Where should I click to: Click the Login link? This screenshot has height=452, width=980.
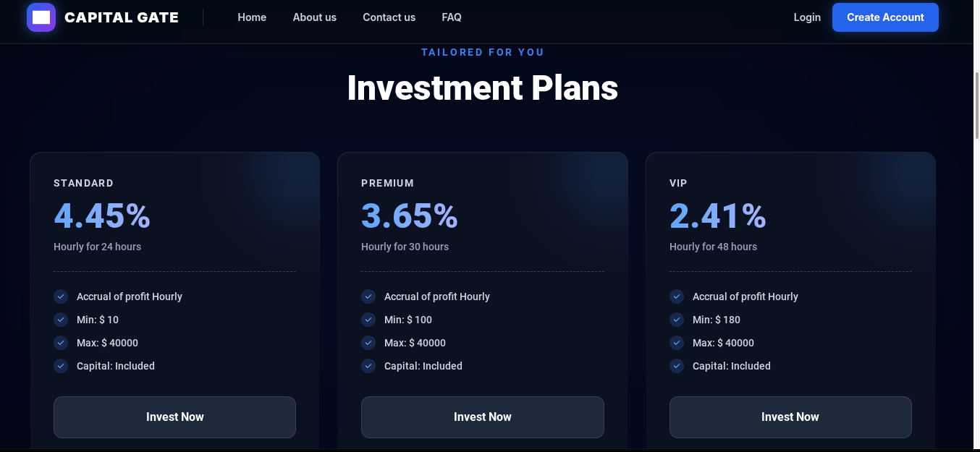(807, 17)
